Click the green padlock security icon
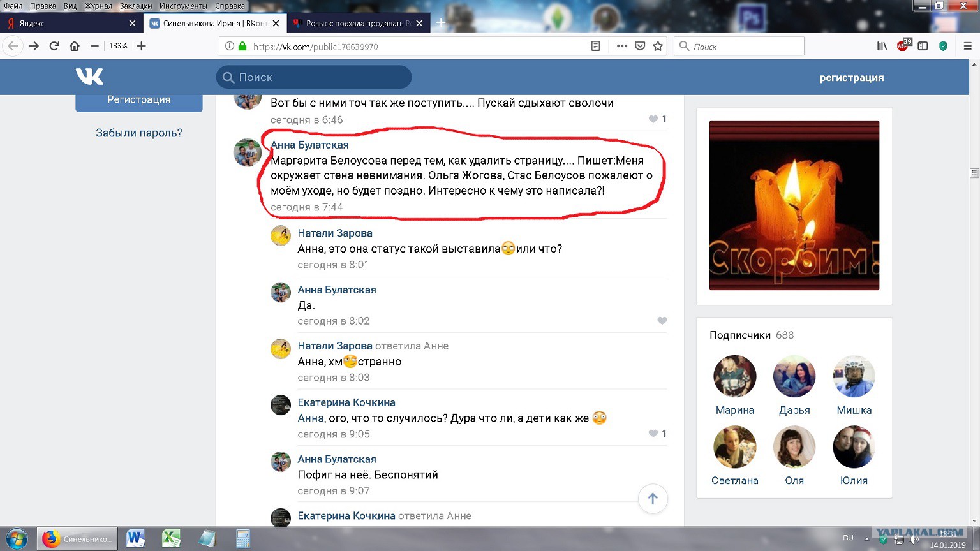 click(x=242, y=46)
